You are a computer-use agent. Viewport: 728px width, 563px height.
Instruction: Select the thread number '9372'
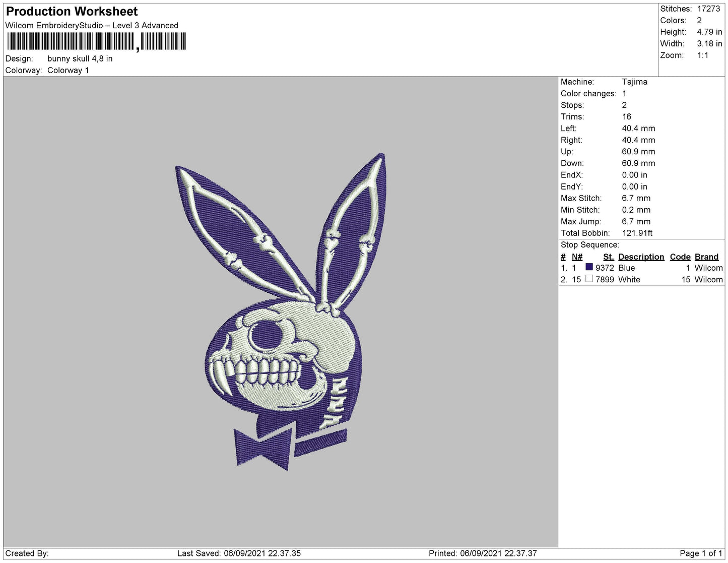[x=605, y=268]
